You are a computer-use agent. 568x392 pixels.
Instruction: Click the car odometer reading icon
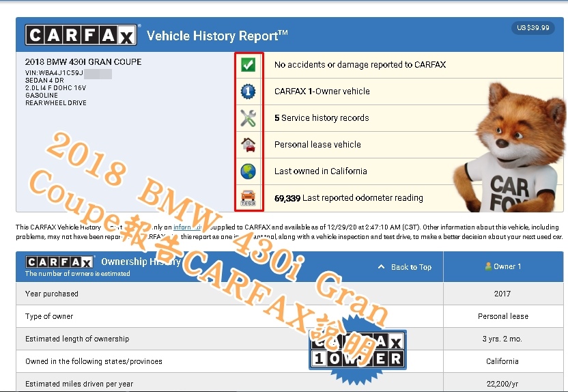coord(248,198)
